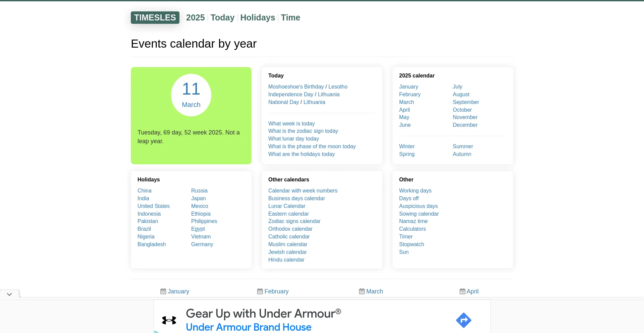View the December 2025 calendar
This screenshot has width=644, height=333.
[x=465, y=125]
